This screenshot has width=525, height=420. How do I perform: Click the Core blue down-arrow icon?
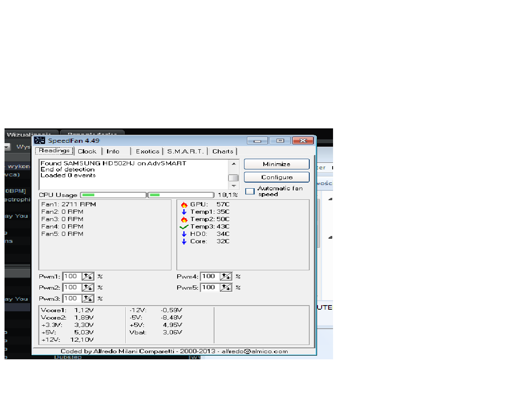(x=184, y=242)
